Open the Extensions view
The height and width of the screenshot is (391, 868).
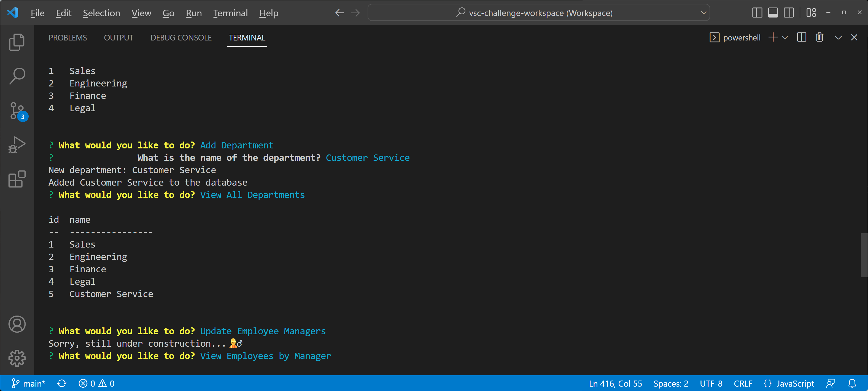17,179
